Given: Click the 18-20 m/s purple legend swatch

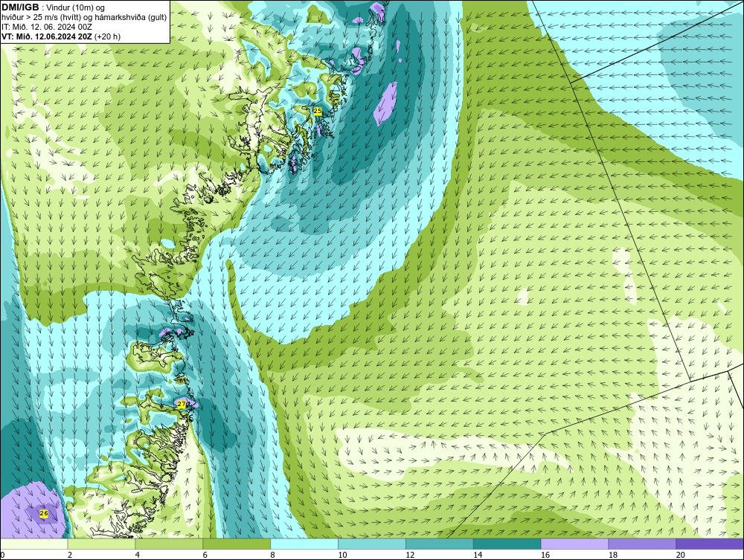Looking at the screenshot, I should (x=643, y=544).
